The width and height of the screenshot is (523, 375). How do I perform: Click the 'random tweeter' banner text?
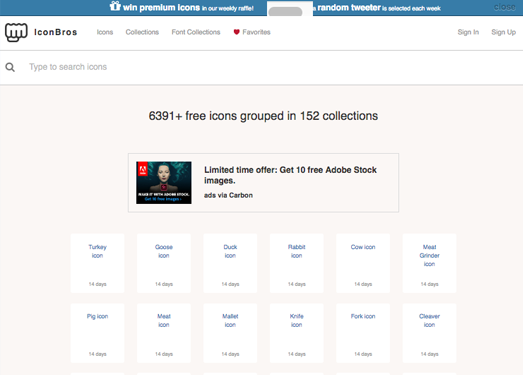349,7
